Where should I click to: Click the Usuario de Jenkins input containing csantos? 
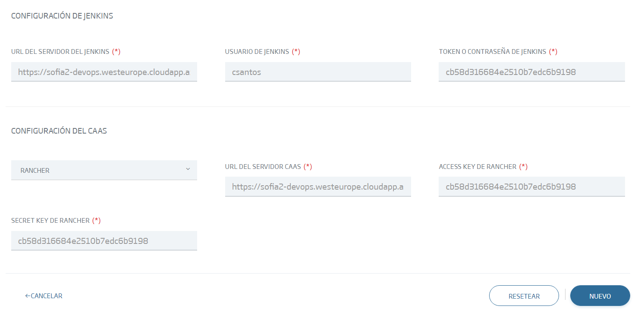[318, 72]
